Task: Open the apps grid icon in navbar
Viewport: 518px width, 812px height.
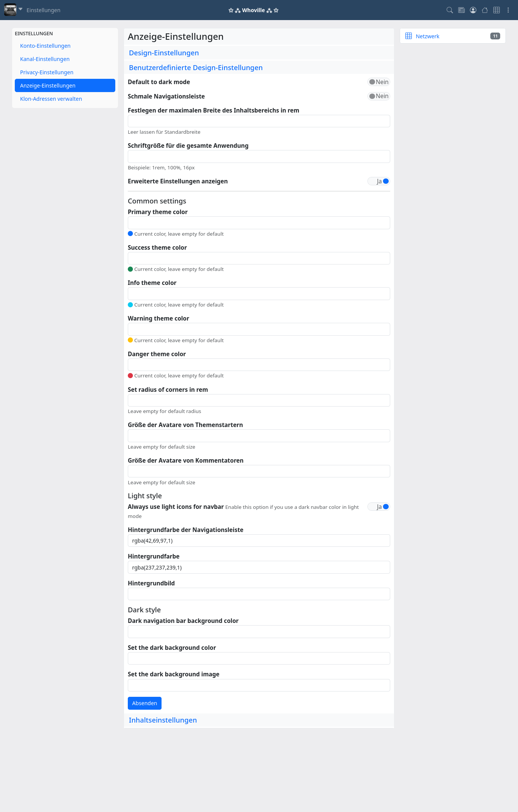Action: tap(496, 10)
